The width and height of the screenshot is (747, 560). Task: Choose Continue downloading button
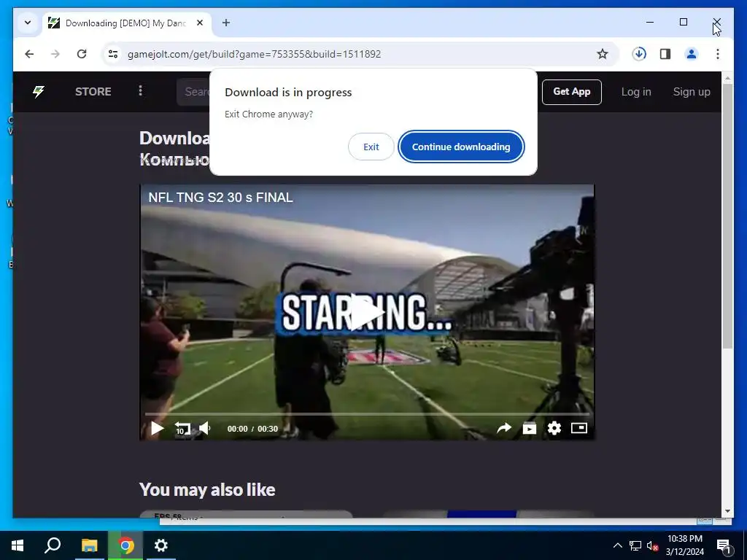click(461, 147)
